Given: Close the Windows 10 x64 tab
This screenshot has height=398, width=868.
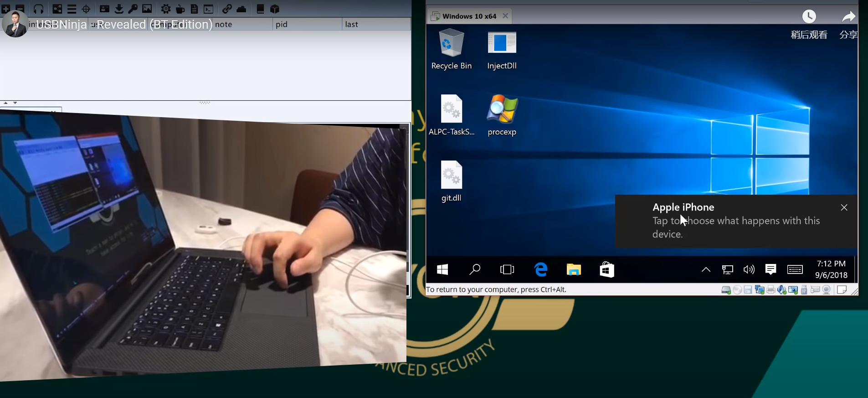Looking at the screenshot, I should pos(505,16).
